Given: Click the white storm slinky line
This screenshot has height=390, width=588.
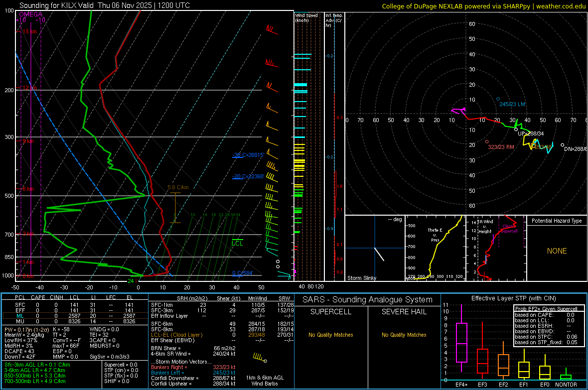Looking at the screenshot, I should point(379,254).
